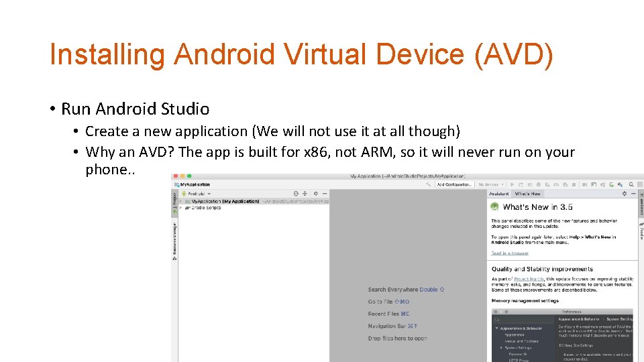This screenshot has height=362, width=644.
Task: Click the Search Everywhere magnifier icon
Action: point(631,185)
